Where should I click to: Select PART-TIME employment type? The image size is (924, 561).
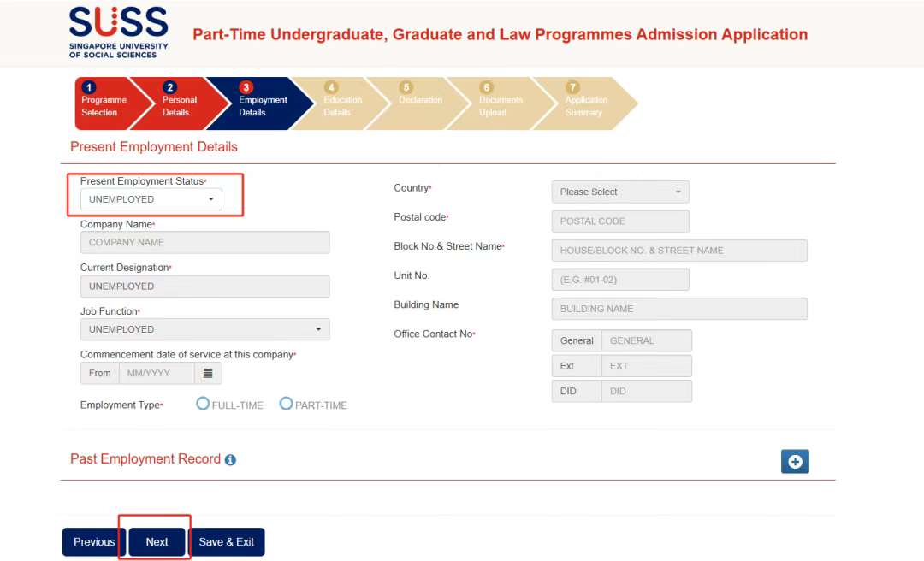pyautogui.click(x=286, y=404)
